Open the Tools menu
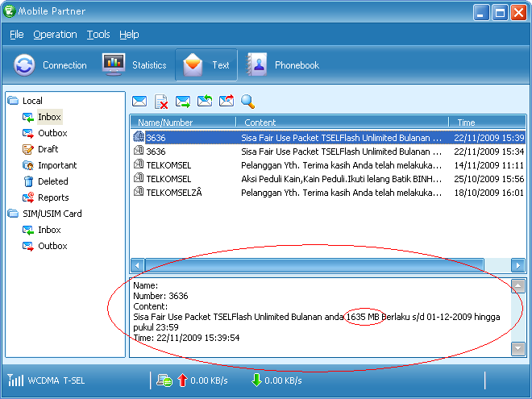Screen dimensions: 532x399 98,35
